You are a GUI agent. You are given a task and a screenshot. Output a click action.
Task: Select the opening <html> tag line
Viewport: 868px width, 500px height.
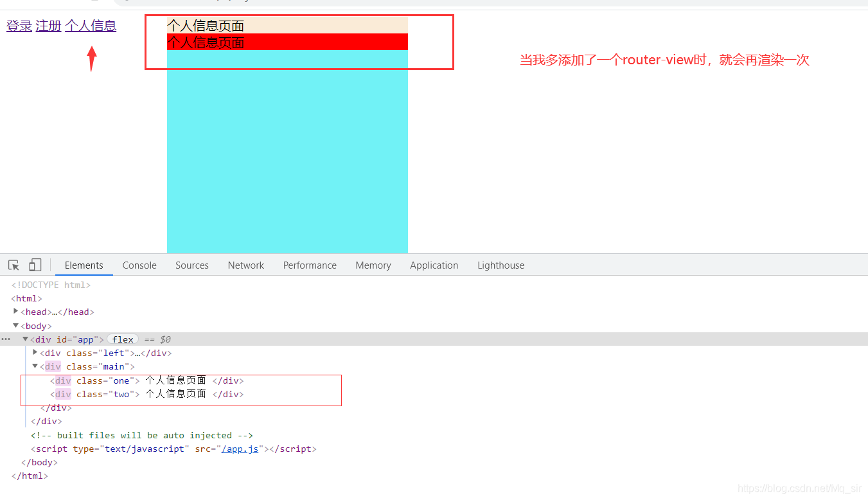coord(26,298)
